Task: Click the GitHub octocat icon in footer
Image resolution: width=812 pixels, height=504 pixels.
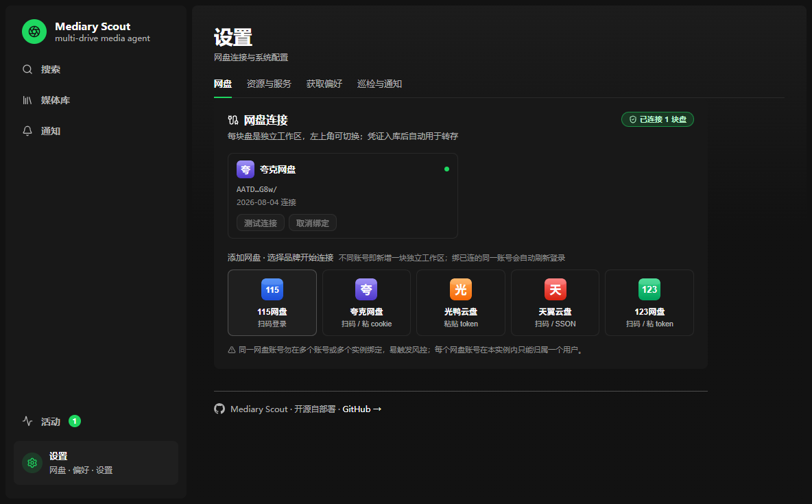Action: tap(219, 409)
